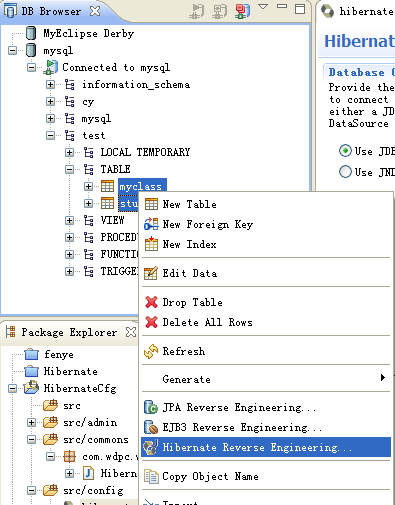Screen dimensions: 395x505
Task: Minimize the DB Browser panel
Action: click(x=282, y=6)
